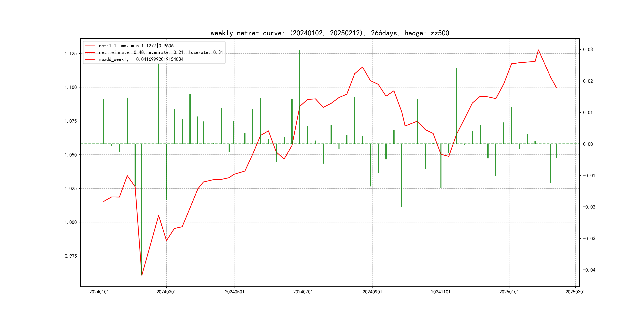This screenshot has height=322, width=644.
Task: Click the 20240101 x-axis label
Action: [99, 292]
